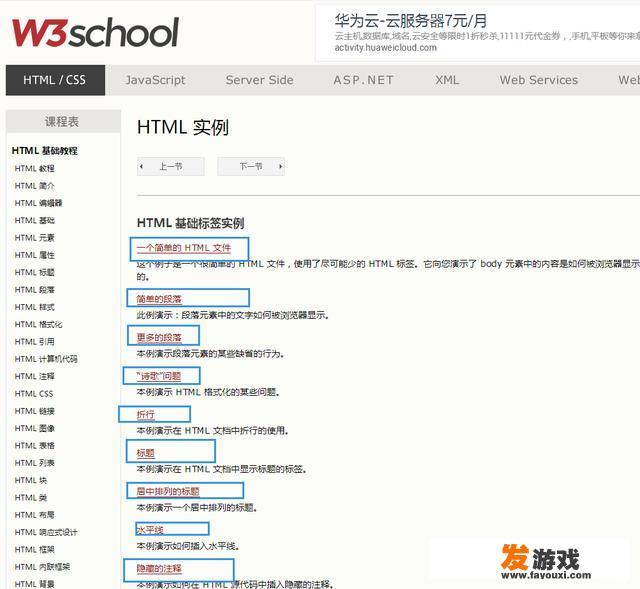Open the 标题 example link
Screen dimensions: 640x589
(x=146, y=453)
